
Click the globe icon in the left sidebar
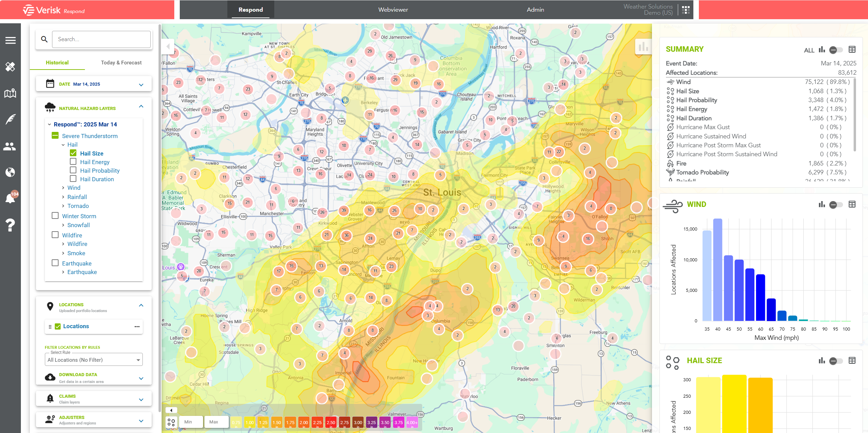[x=10, y=173]
